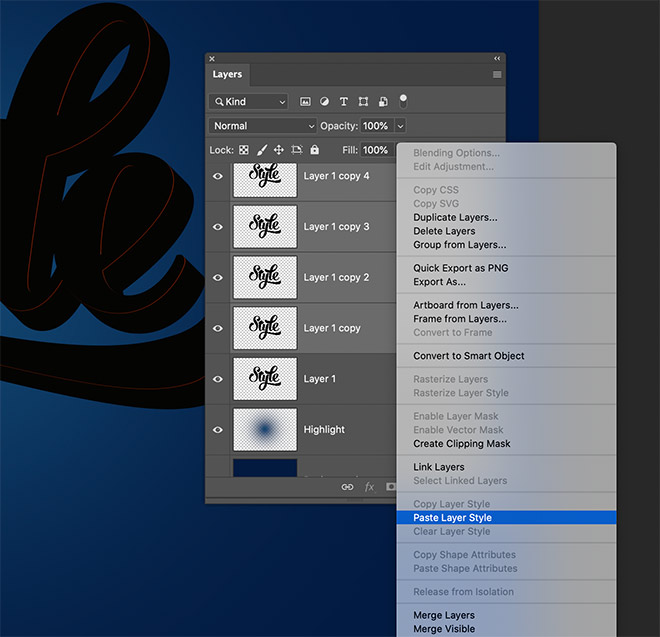Click the shape layer filter icon
The width and height of the screenshot is (660, 637).
[x=363, y=102]
